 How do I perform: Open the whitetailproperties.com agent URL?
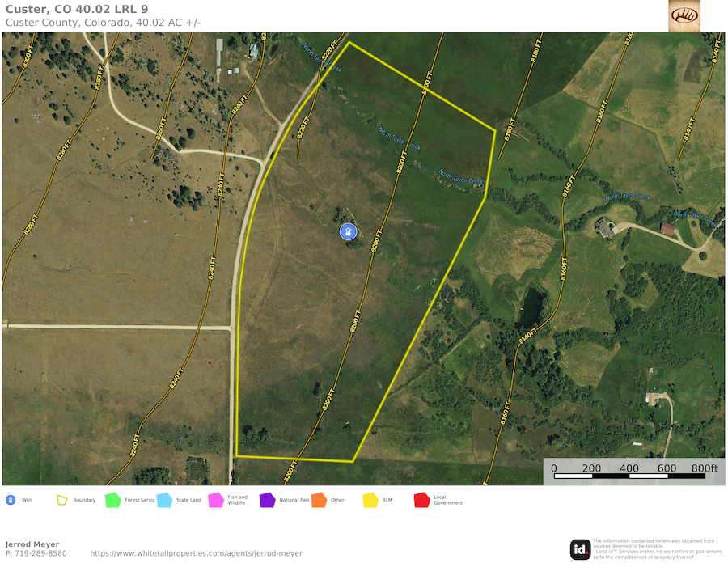(196, 553)
